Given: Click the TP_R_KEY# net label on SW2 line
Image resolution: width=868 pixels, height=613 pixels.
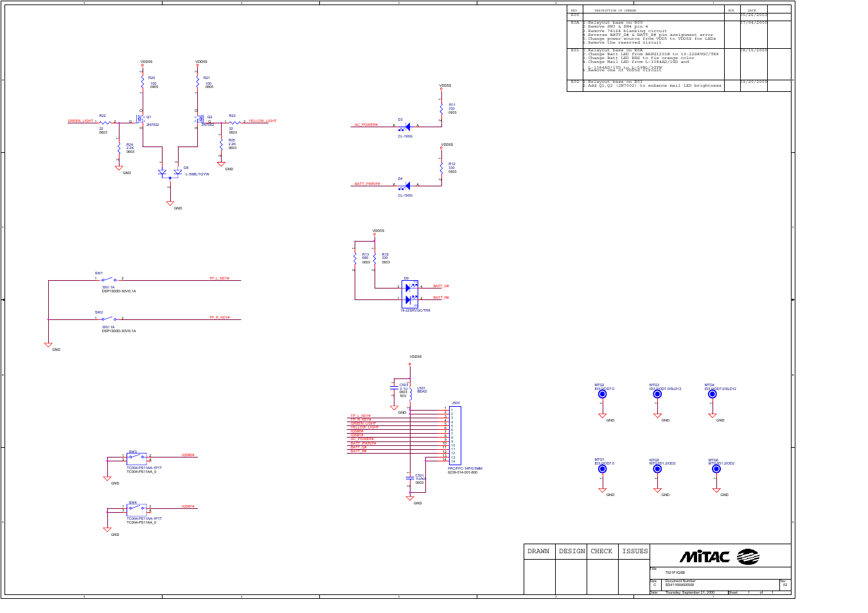Looking at the screenshot, I should pos(219,318).
